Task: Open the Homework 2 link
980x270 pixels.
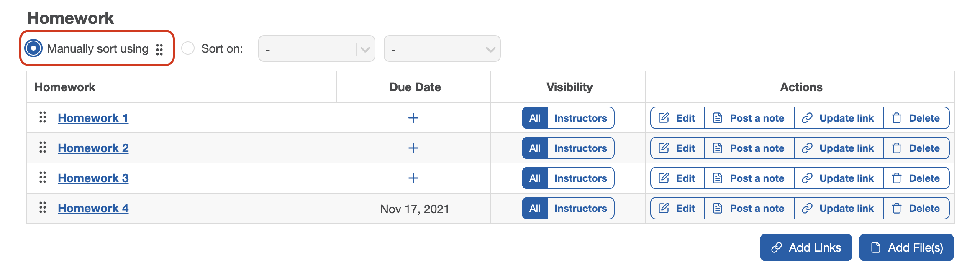Action: pos(93,148)
